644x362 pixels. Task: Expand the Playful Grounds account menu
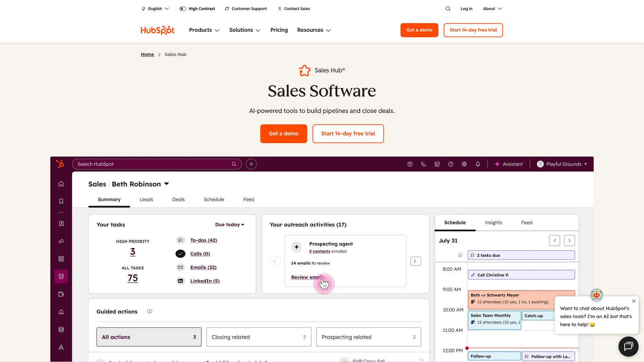pos(561,164)
